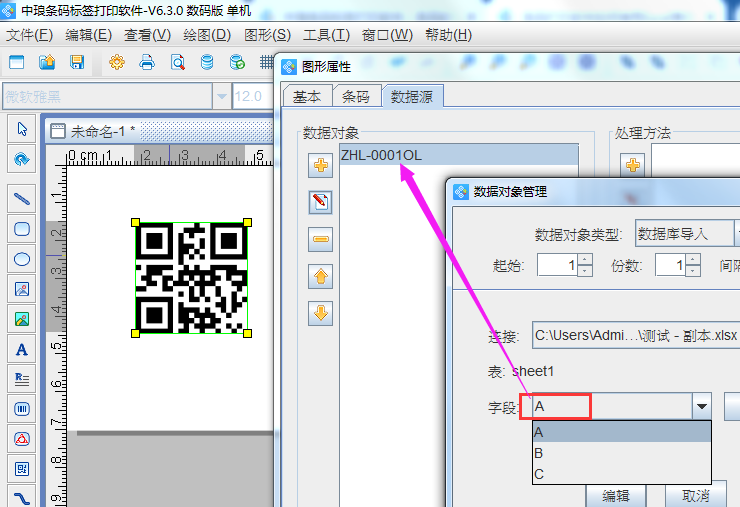The image size is (740, 507).
Task: Select the ellipse drawing tool
Action: [x=21, y=258]
